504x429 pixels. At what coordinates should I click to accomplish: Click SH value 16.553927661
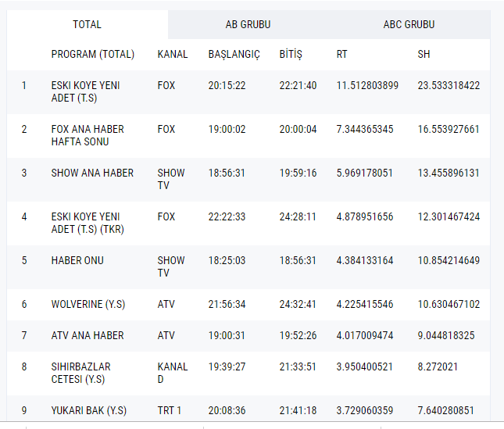449,129
